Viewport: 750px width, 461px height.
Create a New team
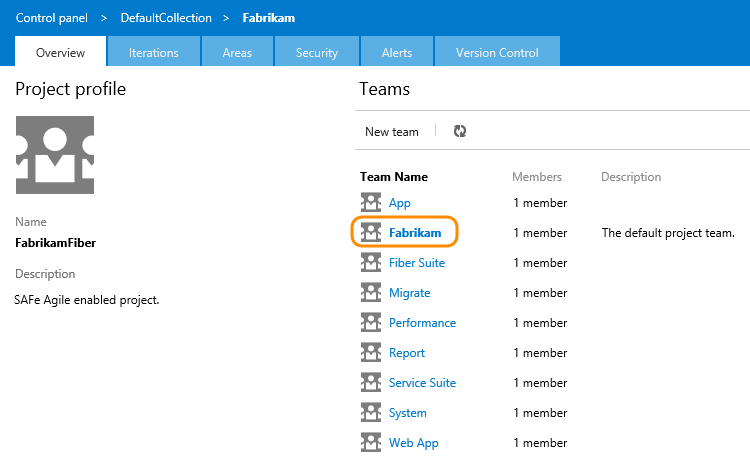coord(392,132)
